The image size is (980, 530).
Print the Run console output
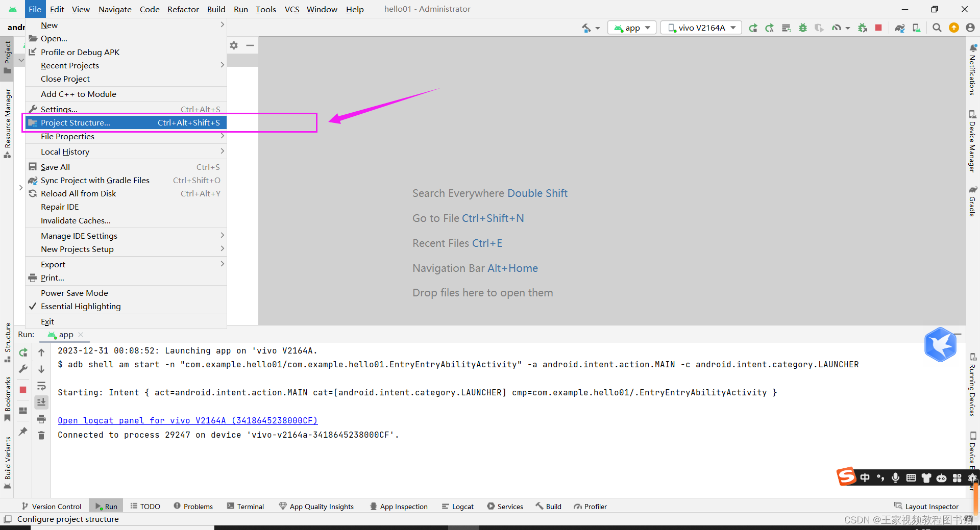pyautogui.click(x=41, y=419)
